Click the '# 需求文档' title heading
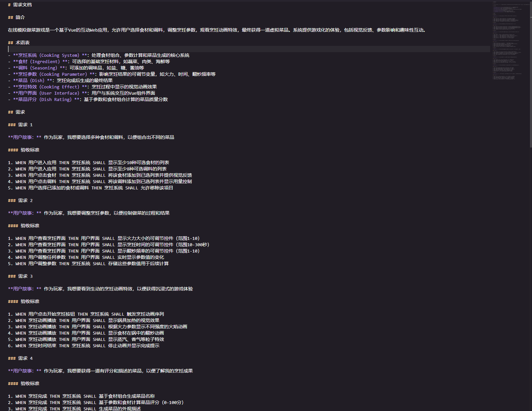This screenshot has height=411, width=532. pos(20,5)
